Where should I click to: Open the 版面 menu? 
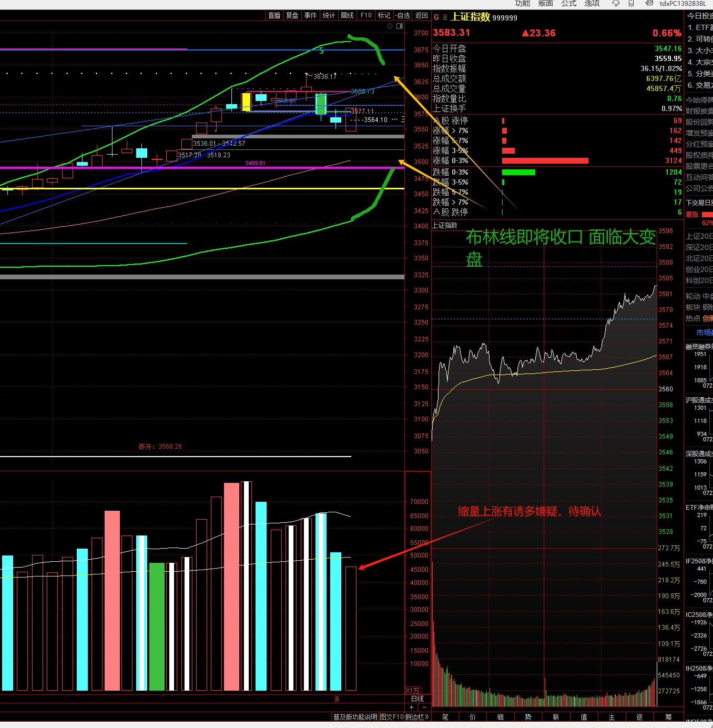point(545,3)
